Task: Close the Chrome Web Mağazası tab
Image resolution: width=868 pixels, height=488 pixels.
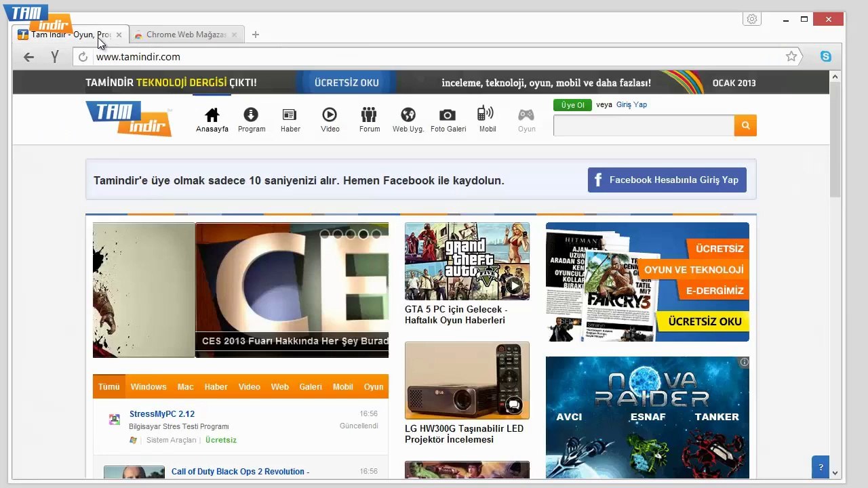Action: tap(234, 35)
